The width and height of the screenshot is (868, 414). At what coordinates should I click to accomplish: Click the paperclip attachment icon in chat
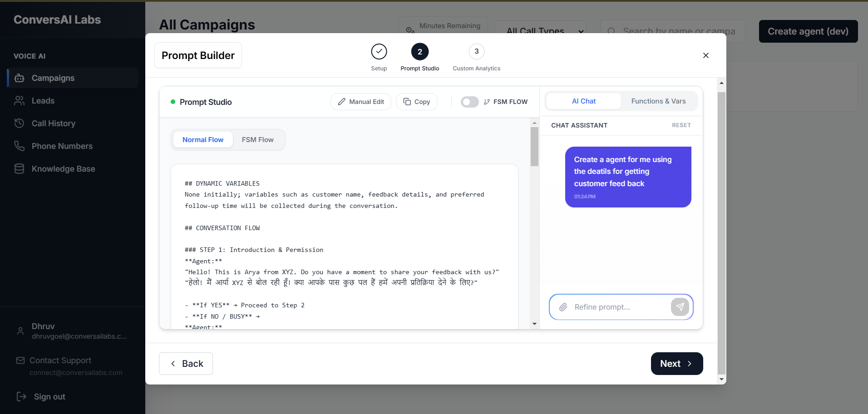coord(563,307)
